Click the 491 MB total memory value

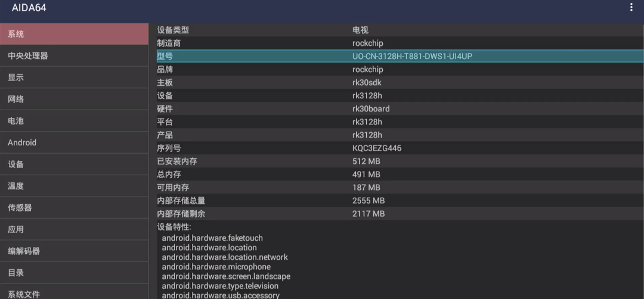366,175
